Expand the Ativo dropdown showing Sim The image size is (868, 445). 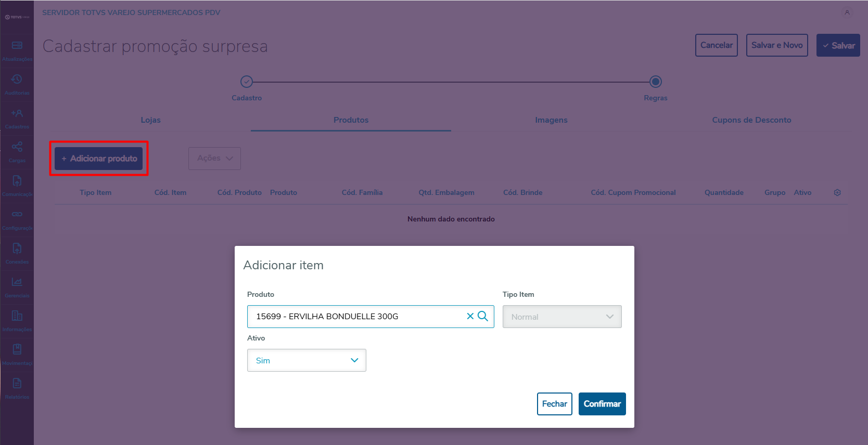[307, 360]
